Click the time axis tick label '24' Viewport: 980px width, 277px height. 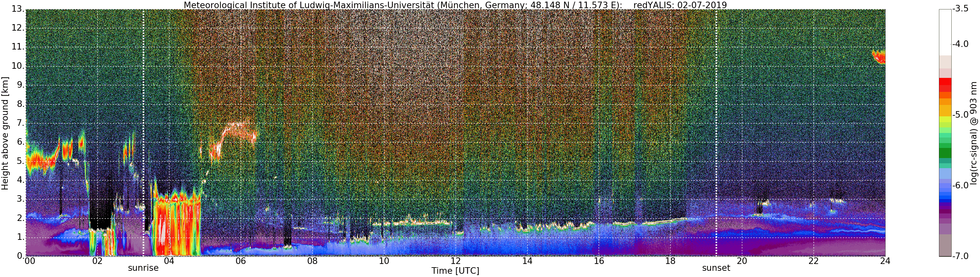885,261
